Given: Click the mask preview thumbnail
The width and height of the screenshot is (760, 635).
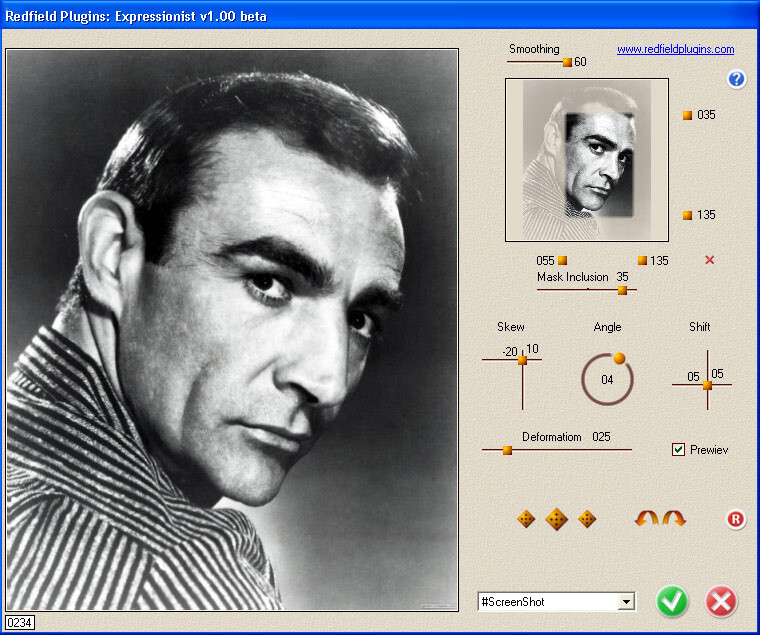Looking at the screenshot, I should coord(581,161).
